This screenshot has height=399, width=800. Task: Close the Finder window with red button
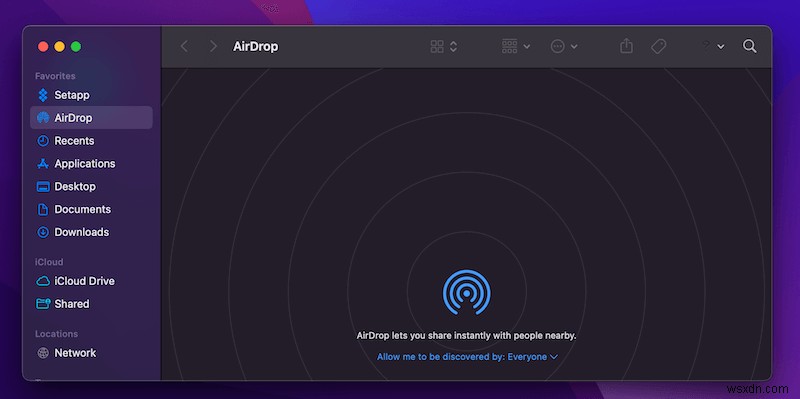point(43,47)
